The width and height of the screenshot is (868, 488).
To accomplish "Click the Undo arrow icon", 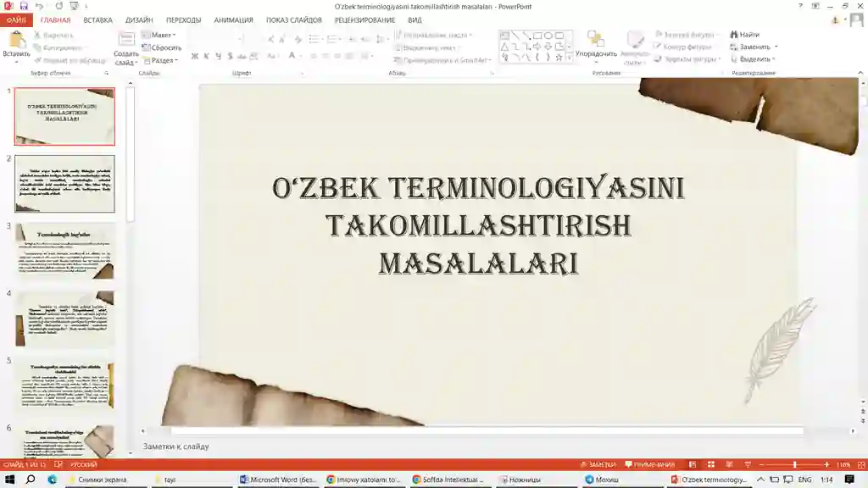I will pyautogui.click(x=39, y=6).
